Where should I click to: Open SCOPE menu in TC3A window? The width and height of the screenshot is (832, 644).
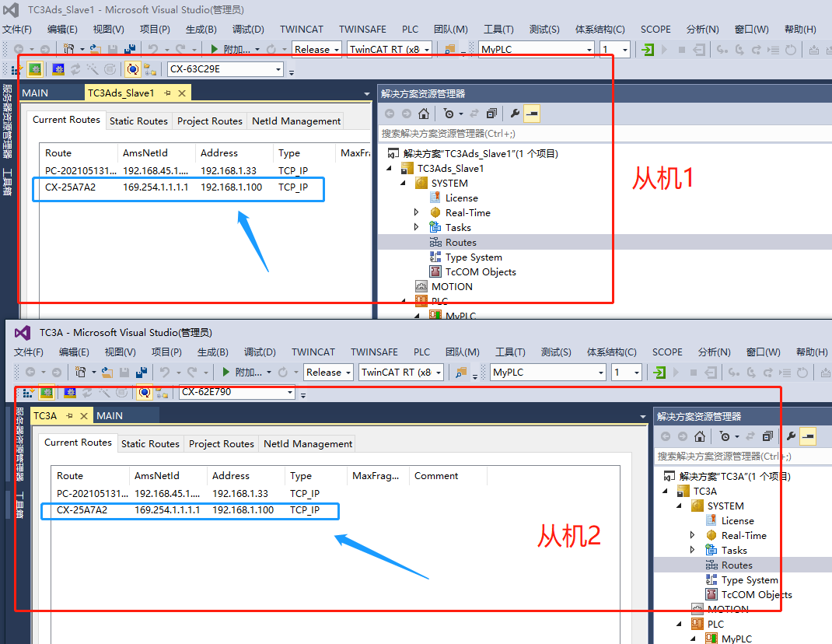[x=667, y=352]
